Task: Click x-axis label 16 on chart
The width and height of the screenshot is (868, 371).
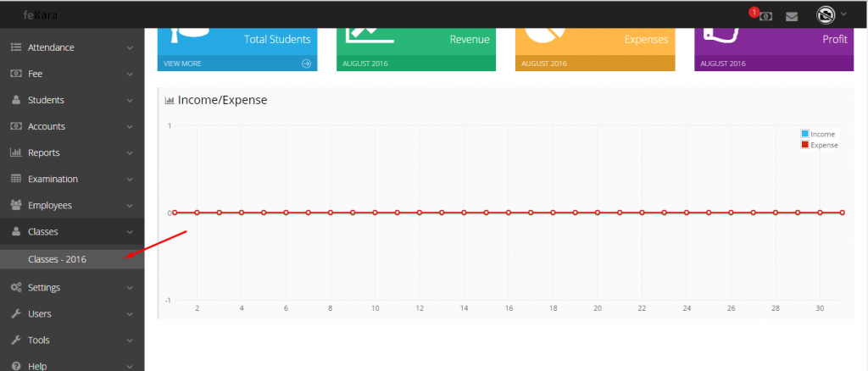Action: click(509, 308)
